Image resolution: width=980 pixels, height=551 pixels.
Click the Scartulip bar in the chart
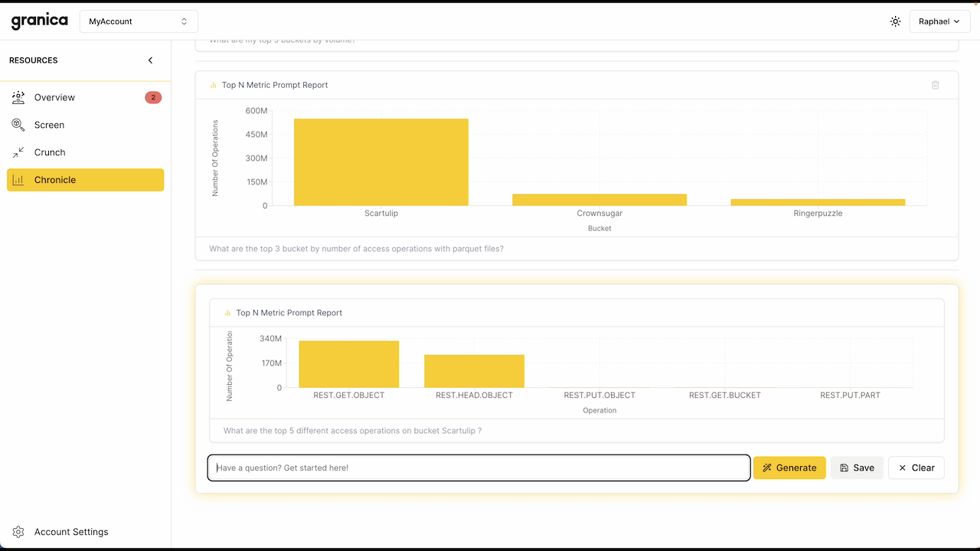click(x=381, y=162)
